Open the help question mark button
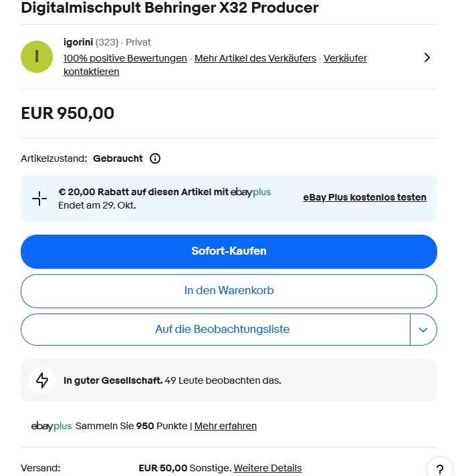Image resolution: width=456 pixels, height=476 pixels. pyautogui.click(x=439, y=469)
